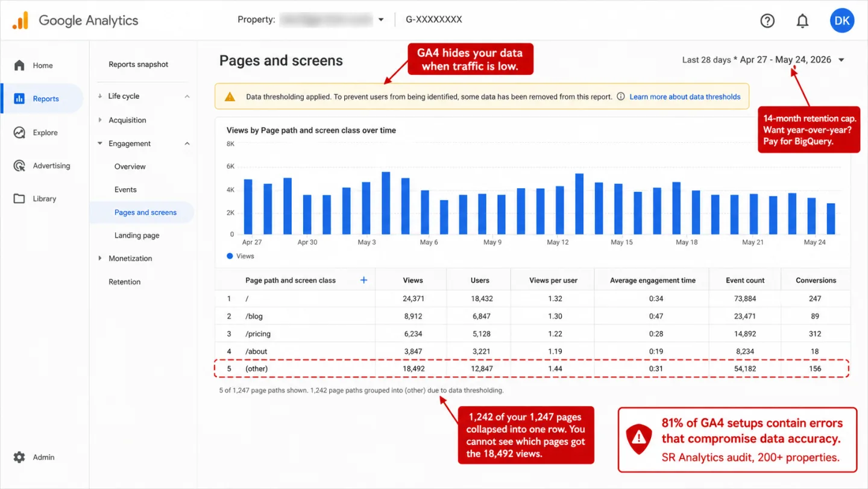Click the 24,371 views cell
Image resolution: width=868 pixels, height=489 pixels.
click(413, 298)
